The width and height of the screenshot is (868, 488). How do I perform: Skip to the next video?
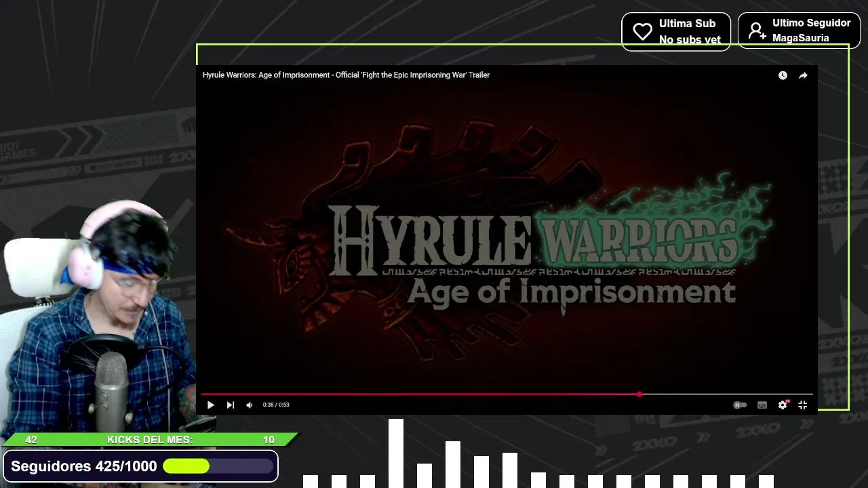230,405
